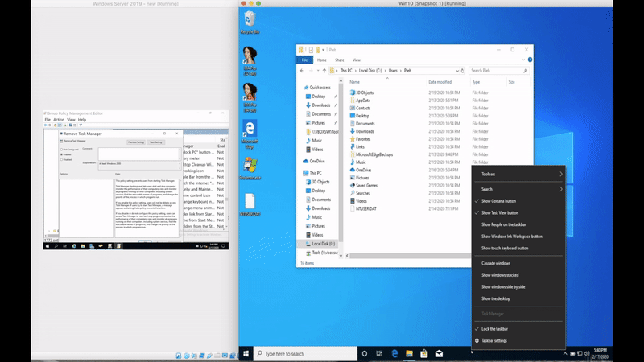Open Task View from the Win10 taskbar
This screenshot has height=362, width=644.
(379, 353)
